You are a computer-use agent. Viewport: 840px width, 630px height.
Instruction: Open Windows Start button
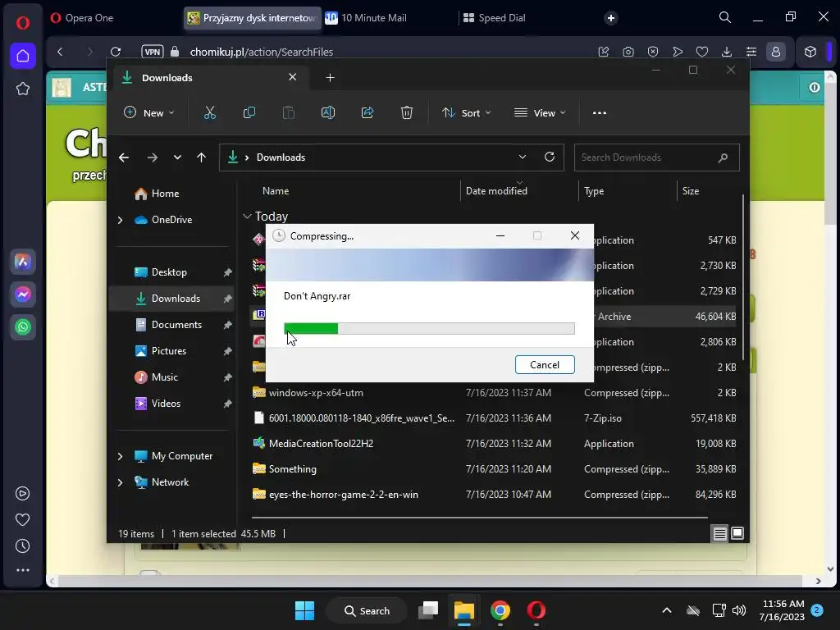[305, 610]
